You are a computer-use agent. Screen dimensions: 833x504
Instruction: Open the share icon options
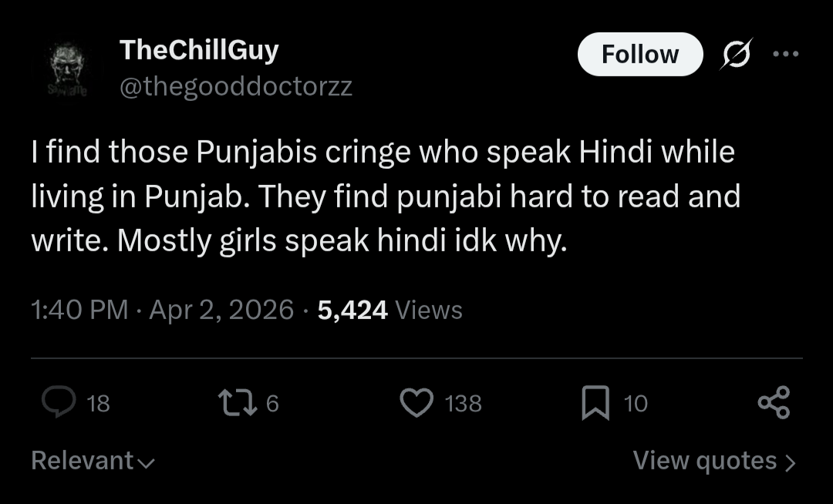pyautogui.click(x=774, y=403)
